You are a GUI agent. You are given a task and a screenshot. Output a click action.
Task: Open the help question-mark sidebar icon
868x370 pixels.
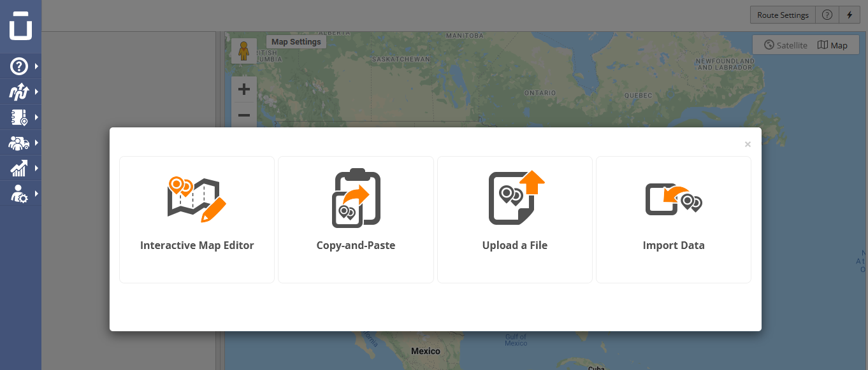tap(19, 66)
